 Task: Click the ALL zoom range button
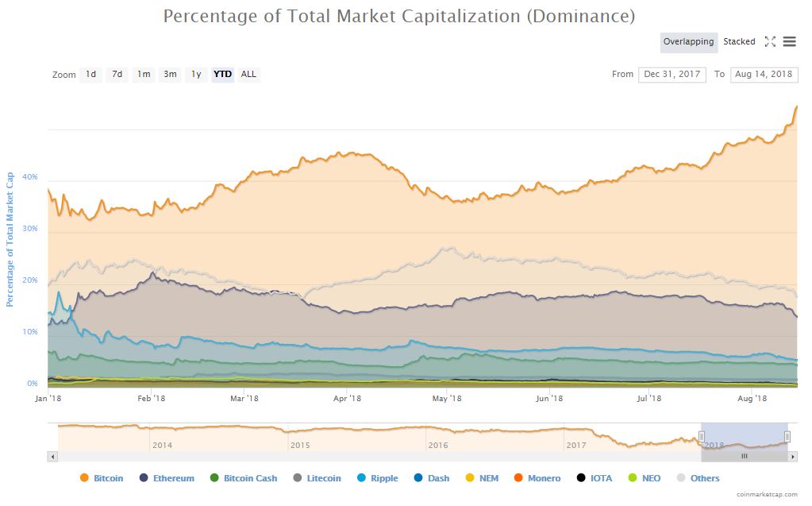(248, 74)
